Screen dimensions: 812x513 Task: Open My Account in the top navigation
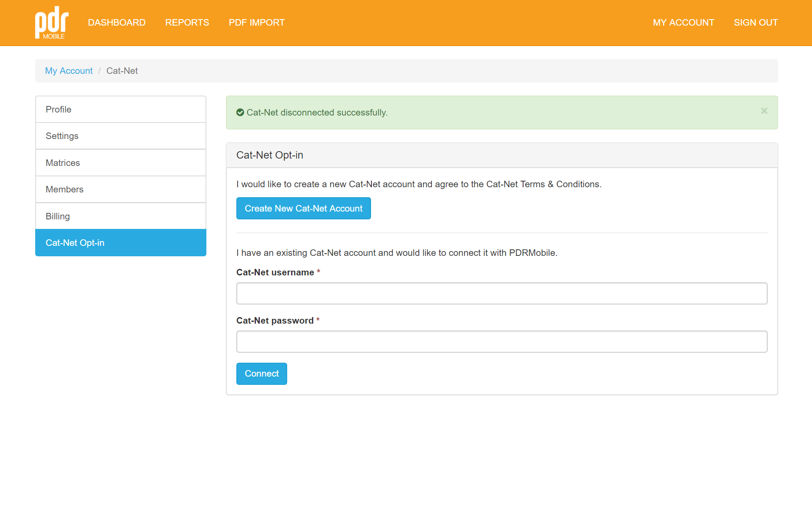click(683, 23)
